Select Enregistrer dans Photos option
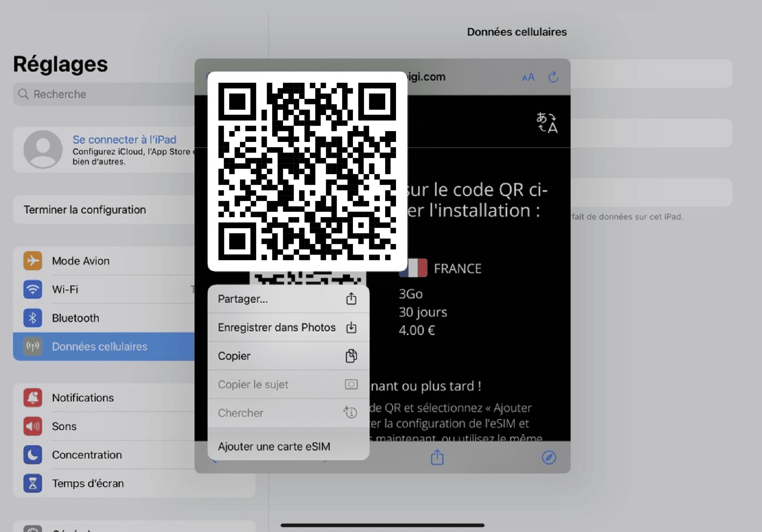 click(288, 327)
